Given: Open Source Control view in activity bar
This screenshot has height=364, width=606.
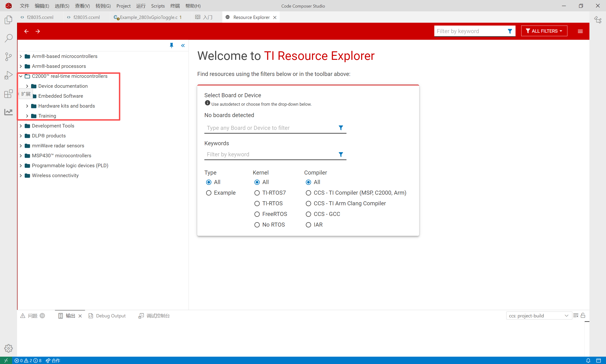Looking at the screenshot, I should [8, 57].
